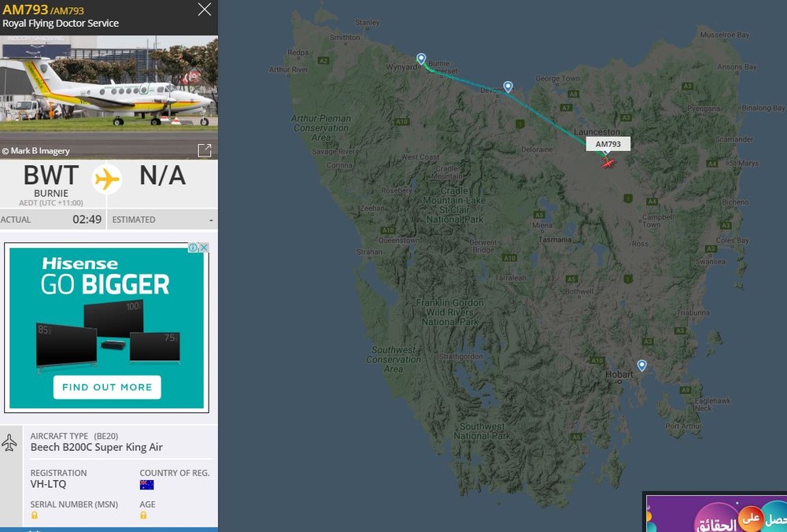Viewport: 787px width, 532px height.
Task: Unlock the Age lock icon
Action: pos(144,515)
